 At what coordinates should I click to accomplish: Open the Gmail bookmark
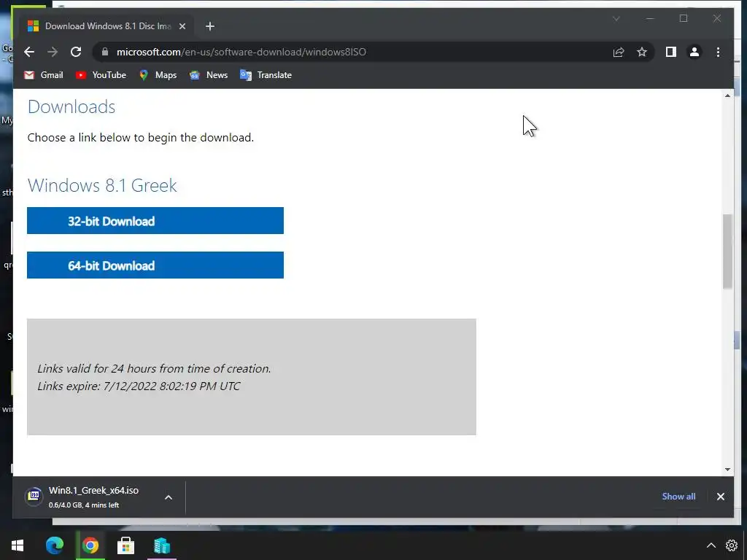43,75
